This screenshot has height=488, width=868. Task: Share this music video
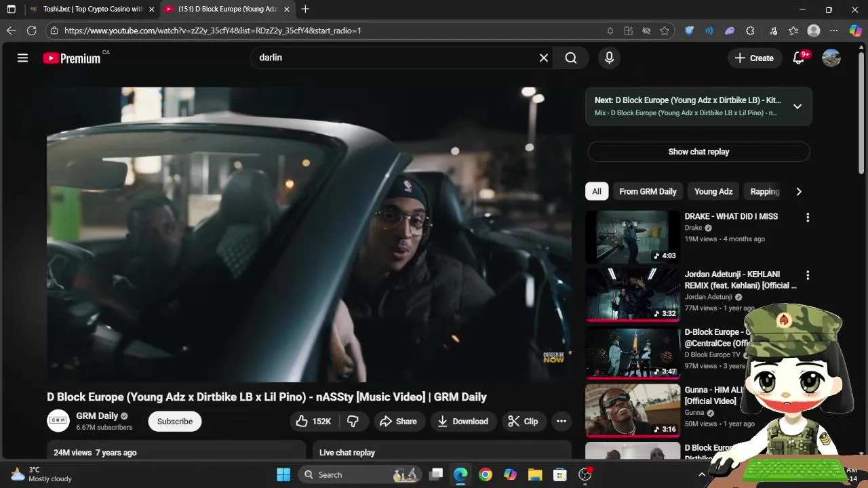click(398, 421)
